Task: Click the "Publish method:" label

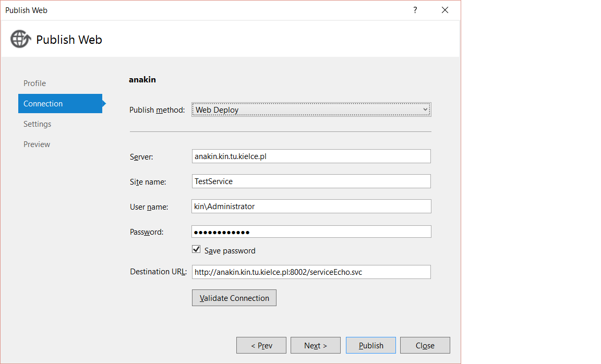Action: (157, 110)
